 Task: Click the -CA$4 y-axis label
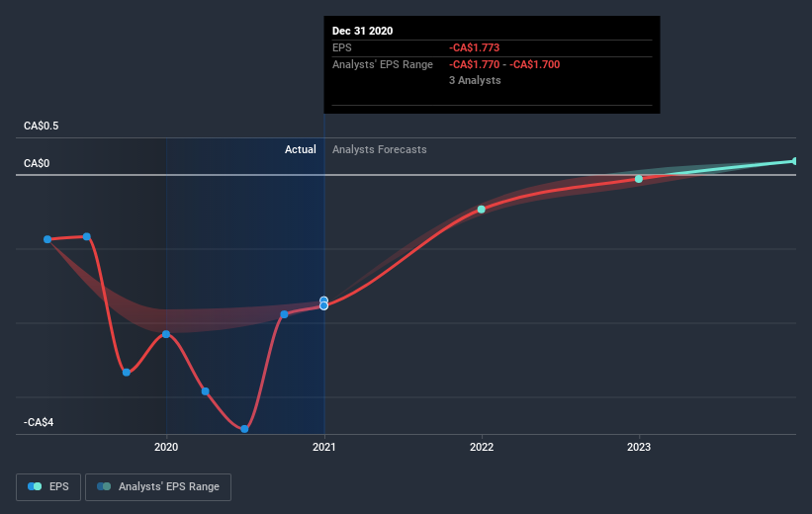39,422
